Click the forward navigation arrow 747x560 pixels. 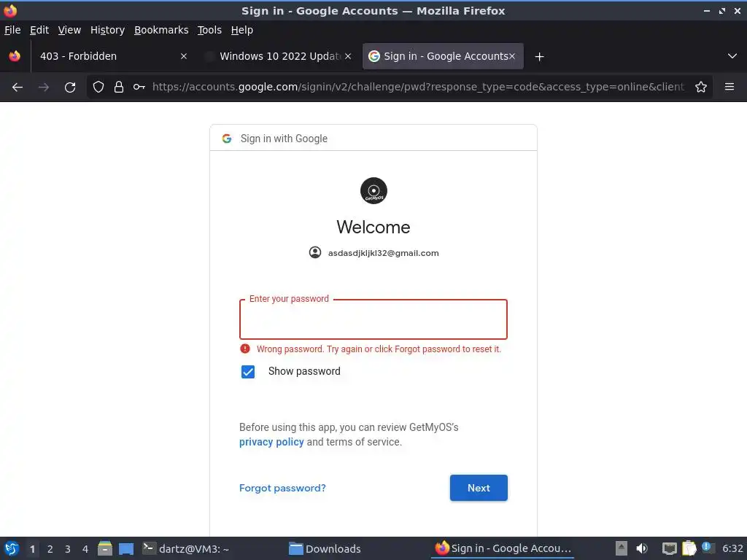[44, 87]
